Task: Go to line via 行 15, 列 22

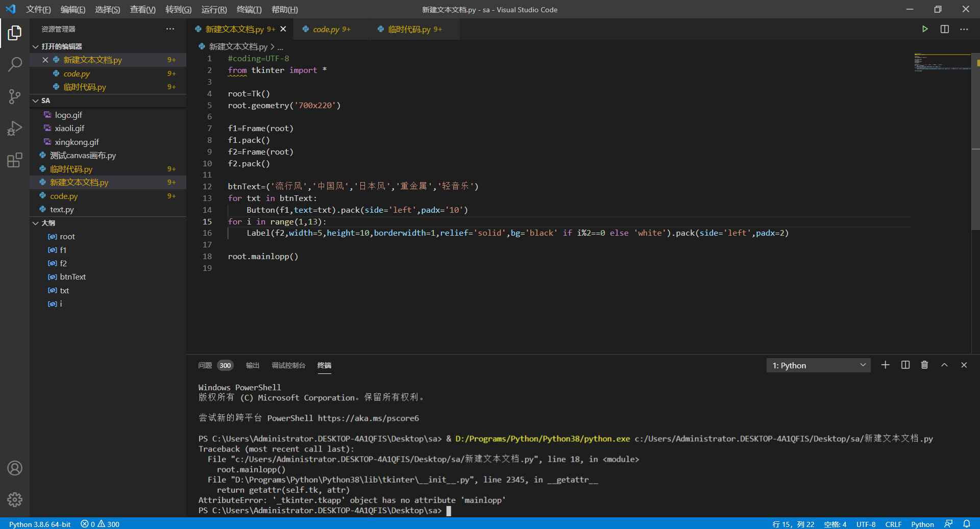Action: tap(793, 524)
